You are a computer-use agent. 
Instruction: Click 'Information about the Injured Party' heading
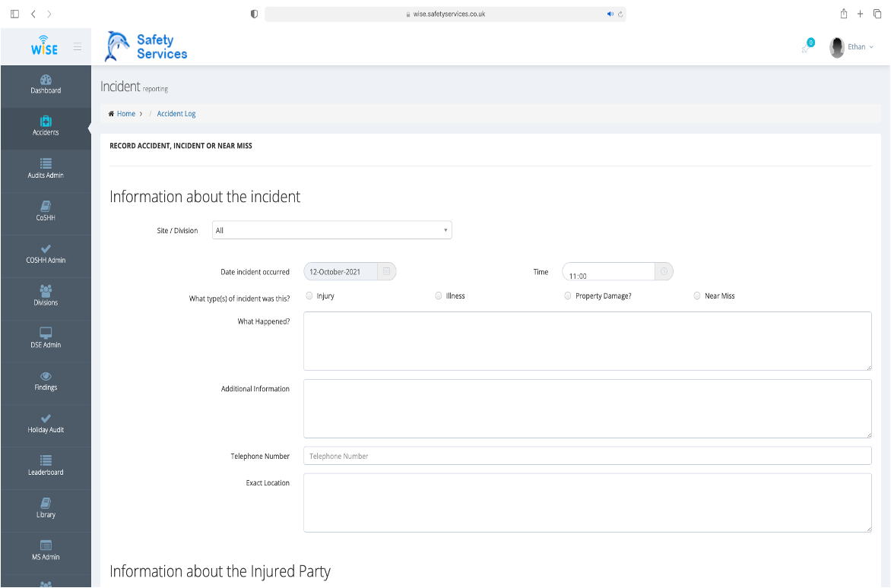(x=220, y=571)
